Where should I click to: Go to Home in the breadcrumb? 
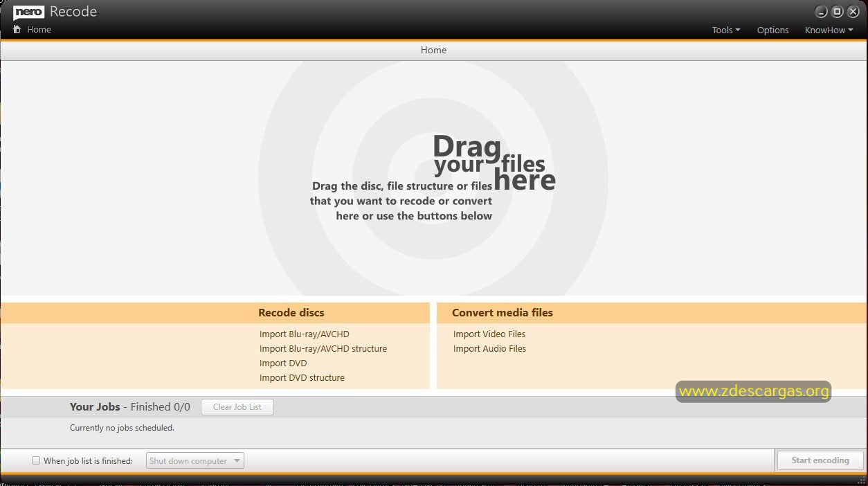point(39,30)
